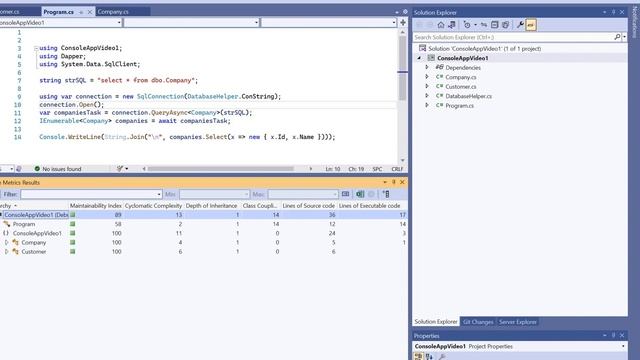Image resolution: width=640 pixels, height=360 pixels.
Task: Click C# icon of DatabaseHelper.cs
Action: click(439, 96)
